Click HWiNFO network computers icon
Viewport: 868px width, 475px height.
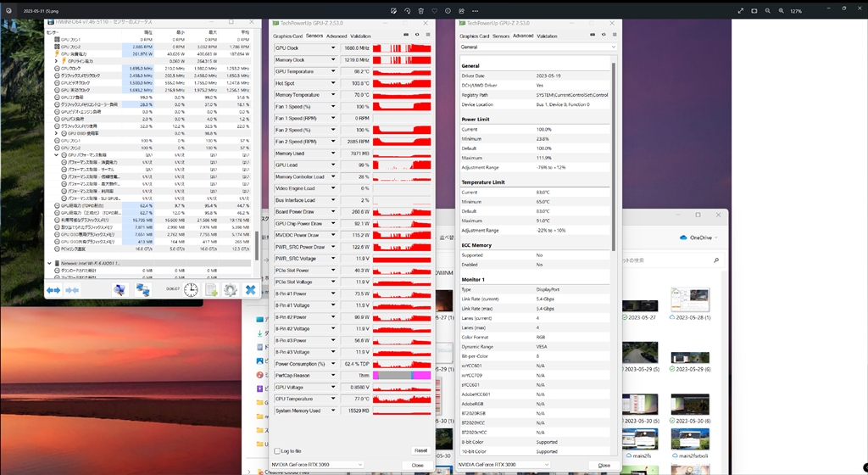[x=142, y=290]
